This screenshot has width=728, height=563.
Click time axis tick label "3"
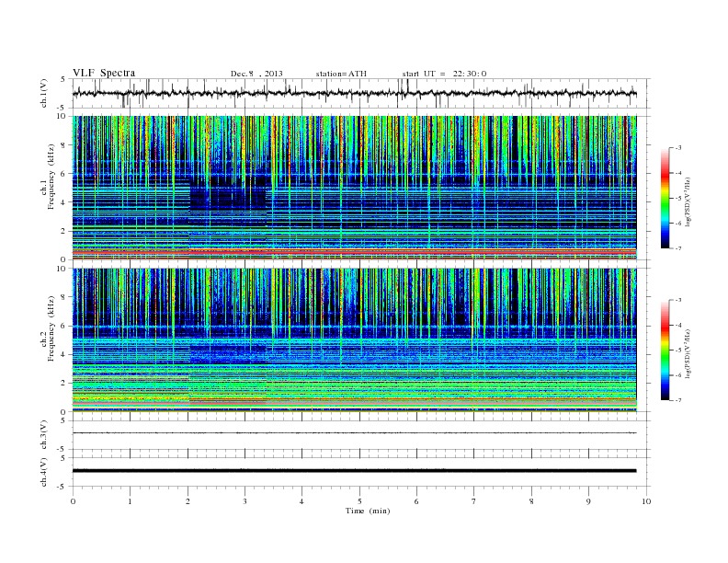click(245, 501)
